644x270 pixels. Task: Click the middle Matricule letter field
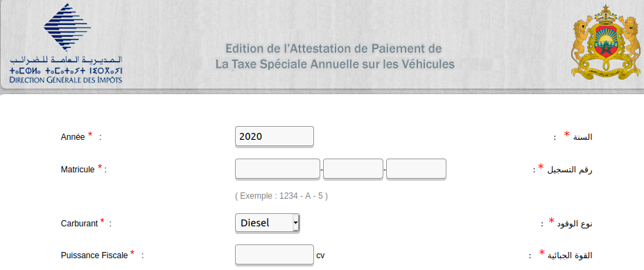point(354,169)
